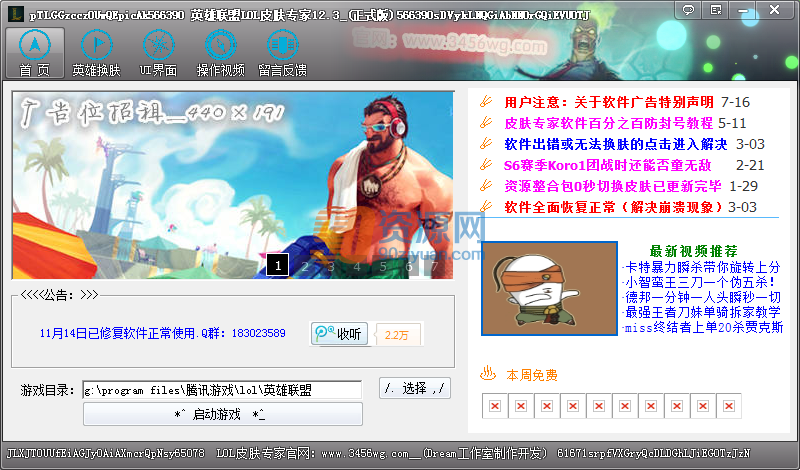Click the bullet icon beside 资源整合包 link

(x=486, y=185)
